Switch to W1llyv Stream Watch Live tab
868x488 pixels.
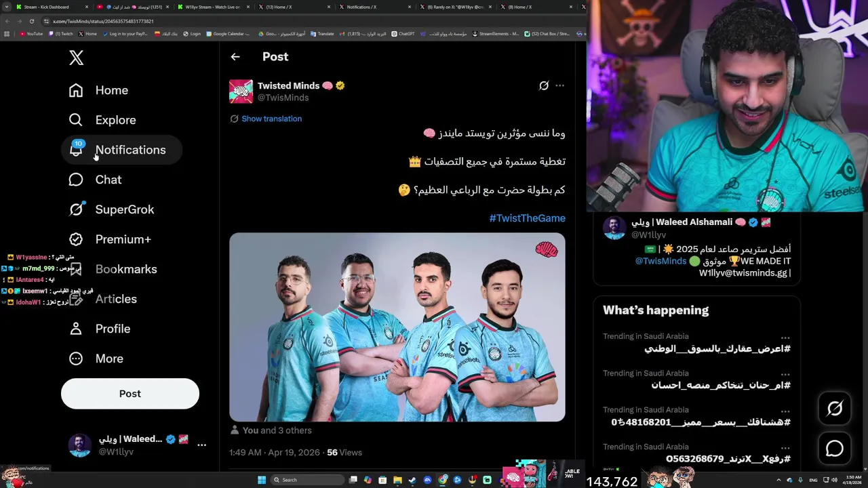[212, 7]
